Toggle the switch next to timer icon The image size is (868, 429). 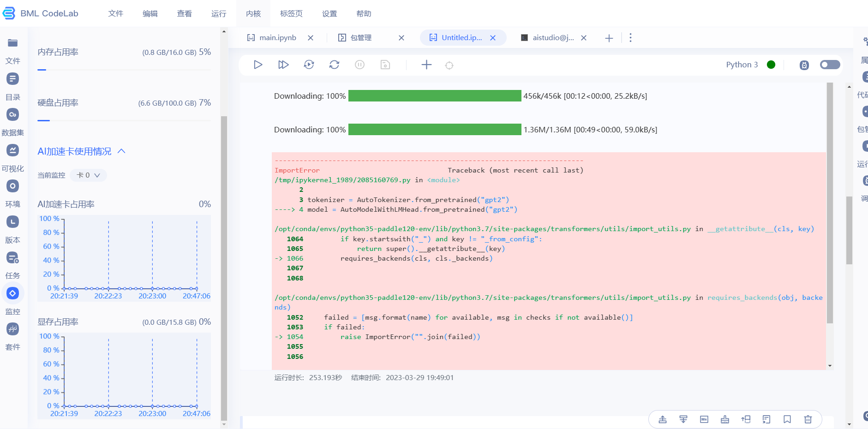[830, 65]
